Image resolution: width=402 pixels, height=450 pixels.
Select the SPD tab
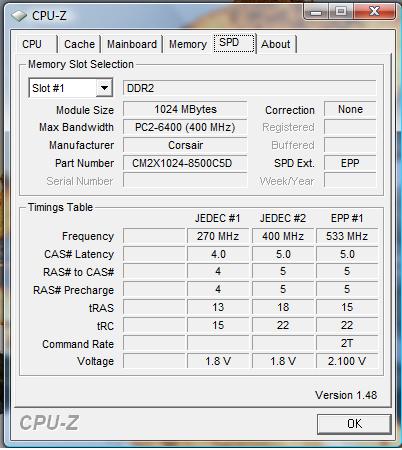coord(234,43)
